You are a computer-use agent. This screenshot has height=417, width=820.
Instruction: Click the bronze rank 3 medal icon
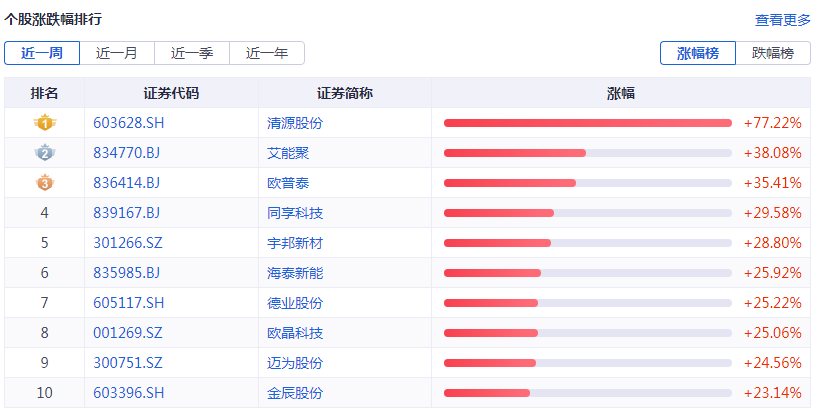pyautogui.click(x=44, y=183)
